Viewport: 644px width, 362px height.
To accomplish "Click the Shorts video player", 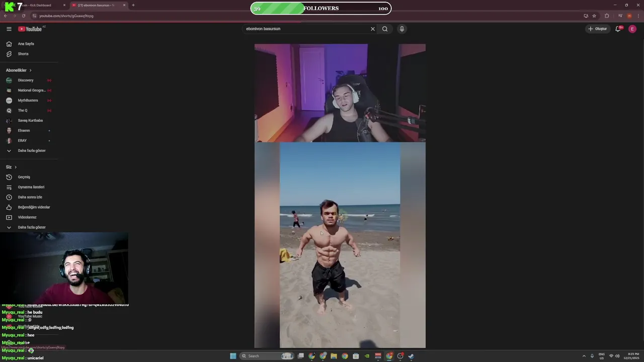I will [340, 196].
